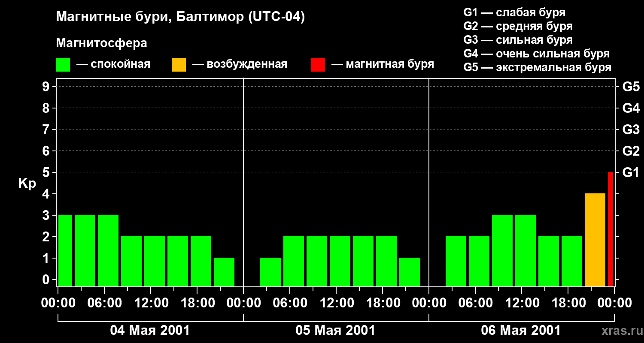Click the date label '06 Мая 2001'
Viewport: 644px width, 343px height.
tap(521, 330)
